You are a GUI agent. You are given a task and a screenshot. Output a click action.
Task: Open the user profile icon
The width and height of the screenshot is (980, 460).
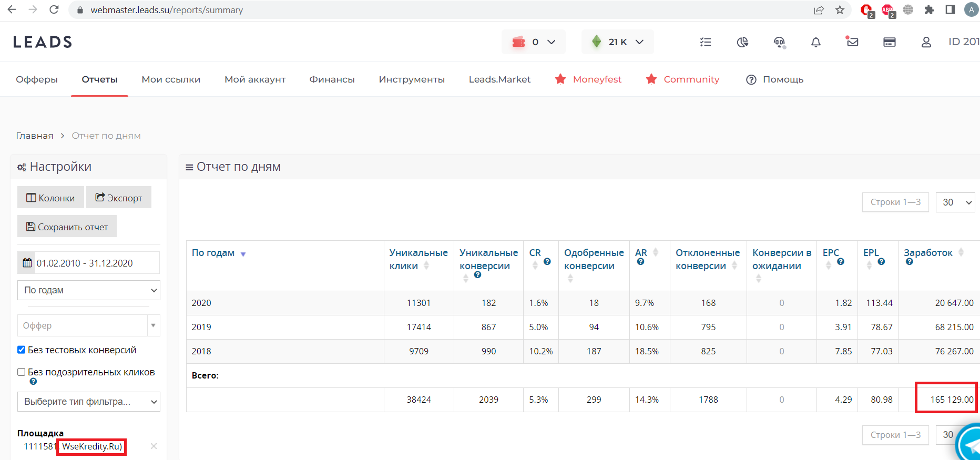pyautogui.click(x=926, y=42)
